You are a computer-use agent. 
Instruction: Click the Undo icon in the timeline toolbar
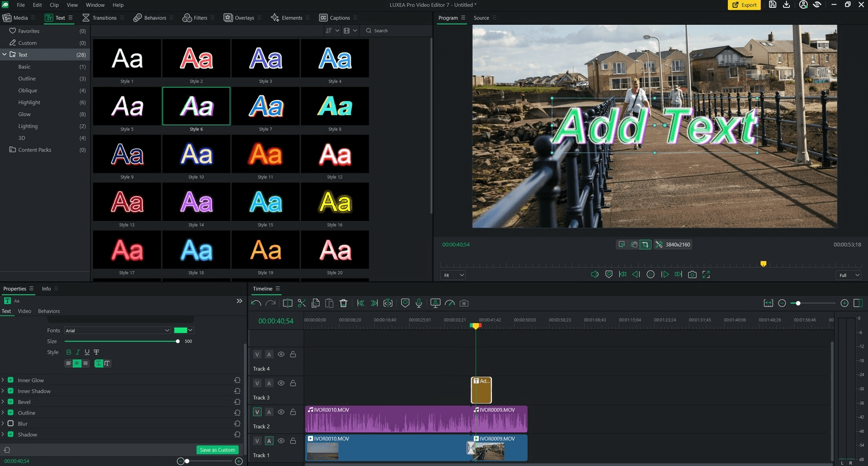click(256, 302)
